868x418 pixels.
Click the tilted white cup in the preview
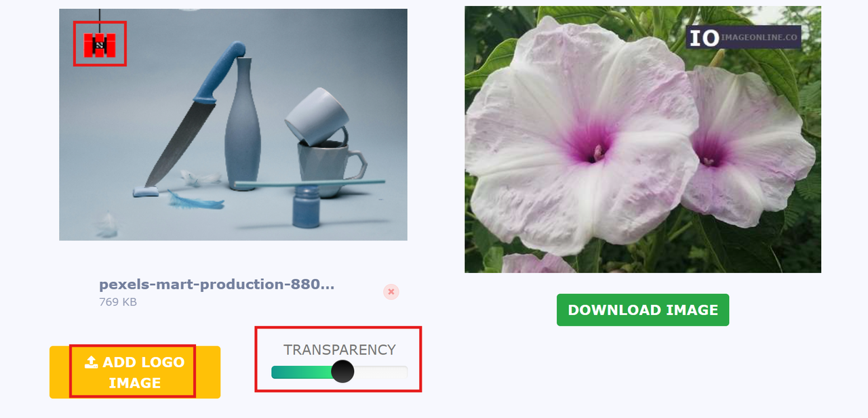(317, 116)
